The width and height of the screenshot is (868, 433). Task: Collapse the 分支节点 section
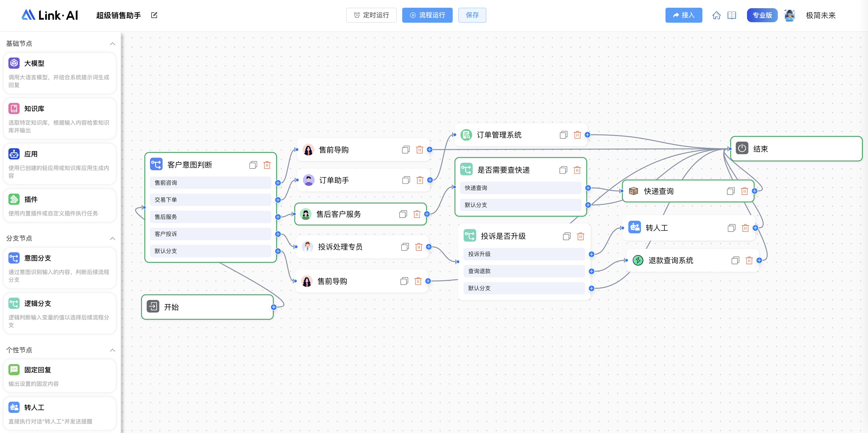coord(113,238)
